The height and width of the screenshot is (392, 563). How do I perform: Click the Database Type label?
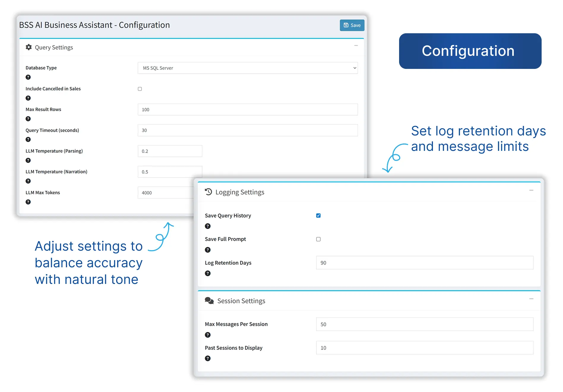(41, 68)
